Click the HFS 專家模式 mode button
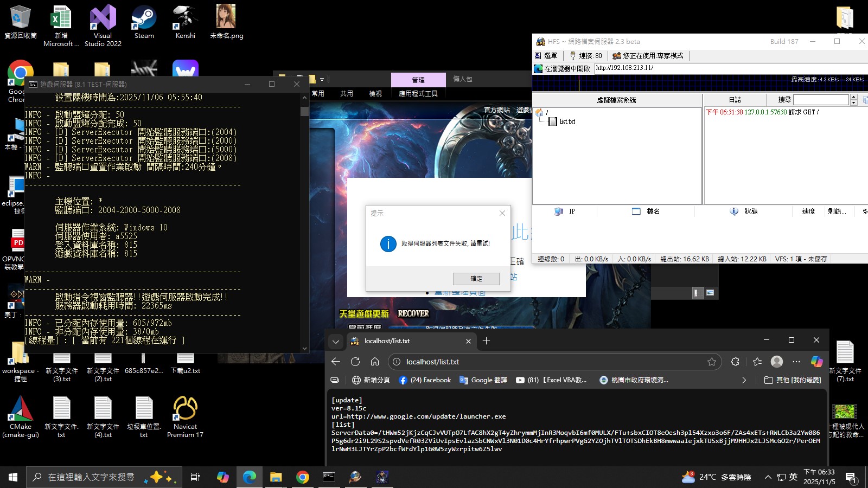Image resolution: width=868 pixels, height=488 pixels. pos(648,55)
